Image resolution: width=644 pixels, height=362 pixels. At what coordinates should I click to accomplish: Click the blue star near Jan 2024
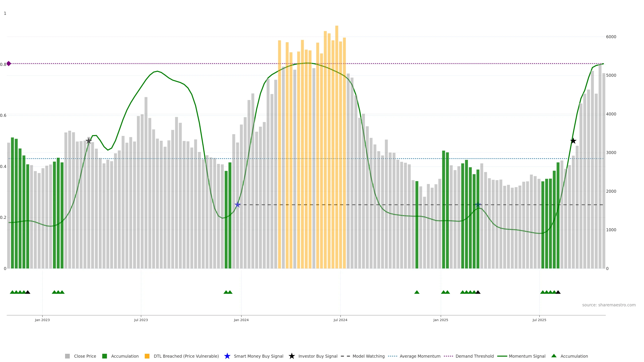coord(237,205)
